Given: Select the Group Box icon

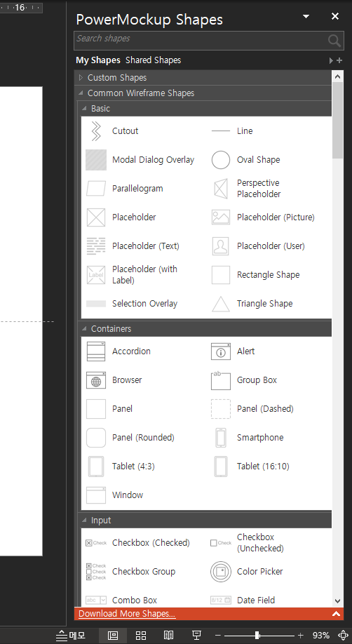Looking at the screenshot, I should [x=221, y=380].
